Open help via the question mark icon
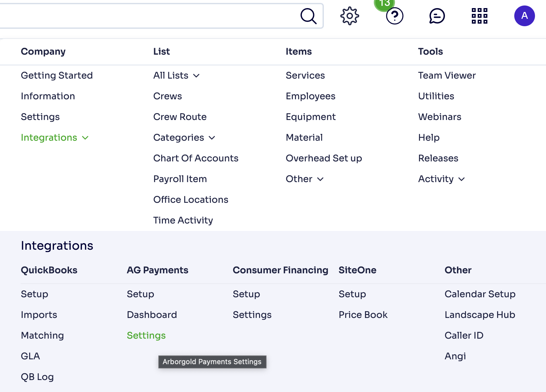Viewport: 546px width, 392px height. click(x=394, y=16)
